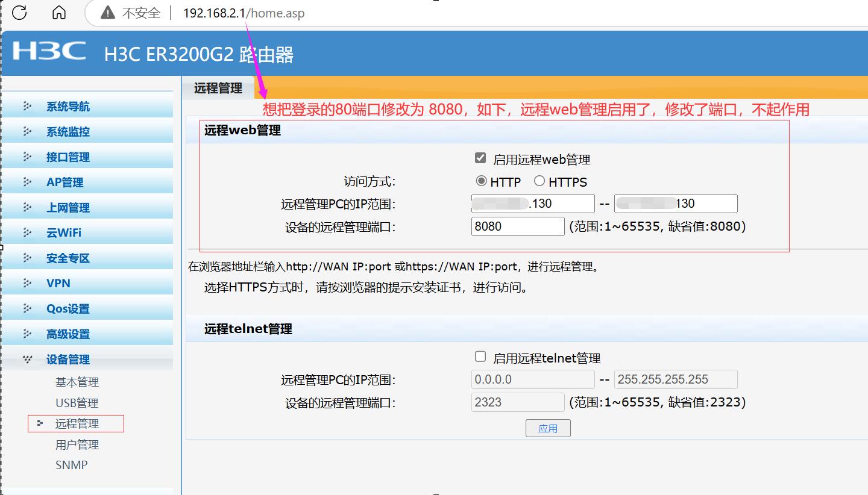
Task: Click the browser home icon
Action: point(58,12)
